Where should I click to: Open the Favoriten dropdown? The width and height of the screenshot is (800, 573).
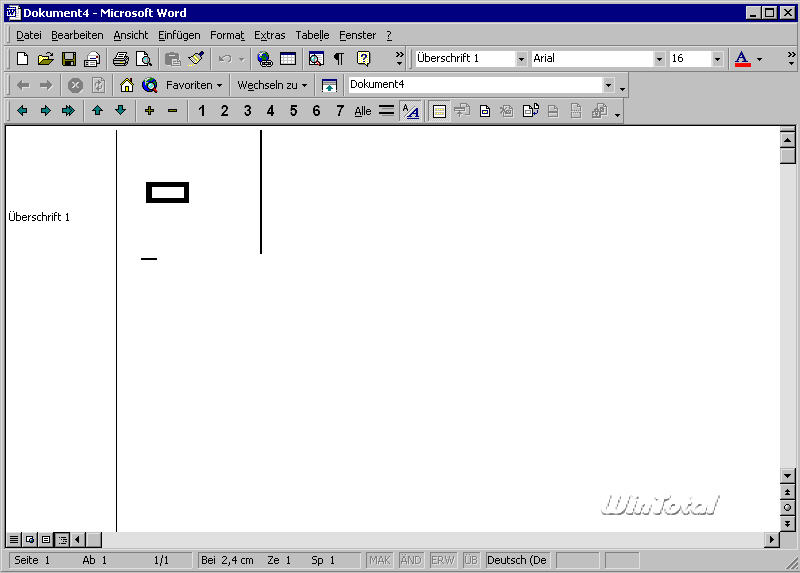tap(194, 85)
